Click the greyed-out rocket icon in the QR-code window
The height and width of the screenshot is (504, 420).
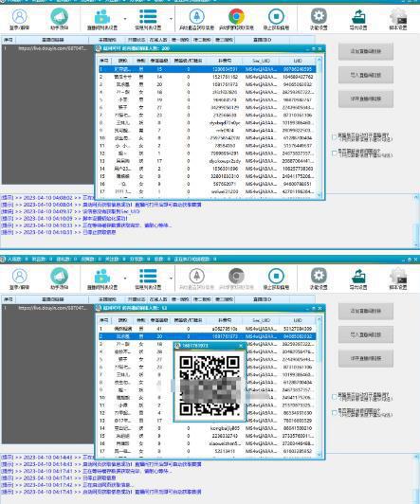(197, 276)
